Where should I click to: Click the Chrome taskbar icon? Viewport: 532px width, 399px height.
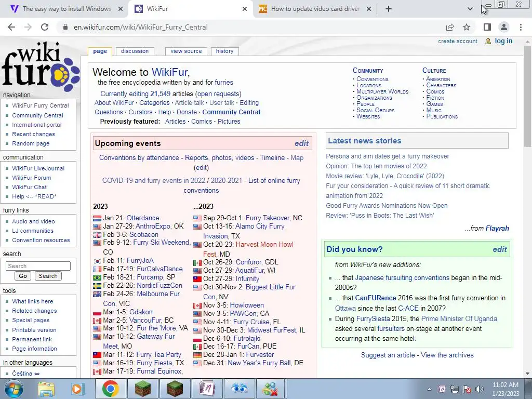pos(110,389)
